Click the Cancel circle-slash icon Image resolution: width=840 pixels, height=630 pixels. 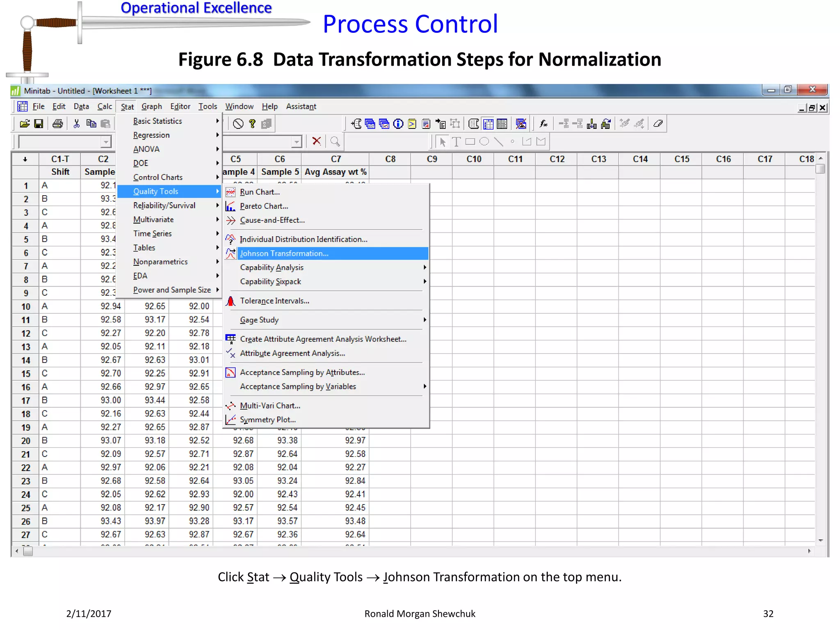pos(238,124)
